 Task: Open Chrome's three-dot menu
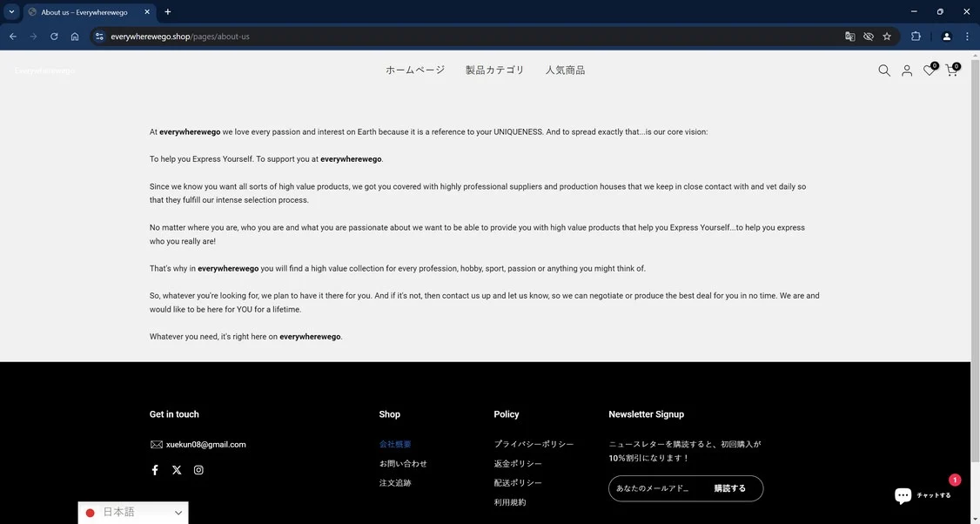pos(967,37)
